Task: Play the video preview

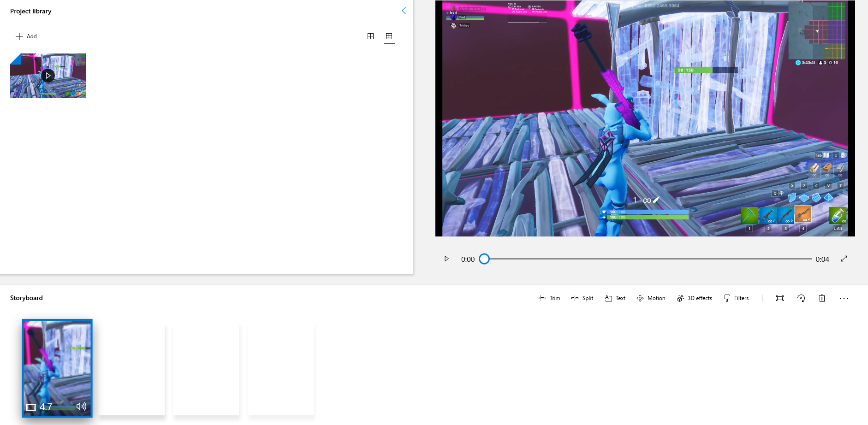Action: click(446, 259)
